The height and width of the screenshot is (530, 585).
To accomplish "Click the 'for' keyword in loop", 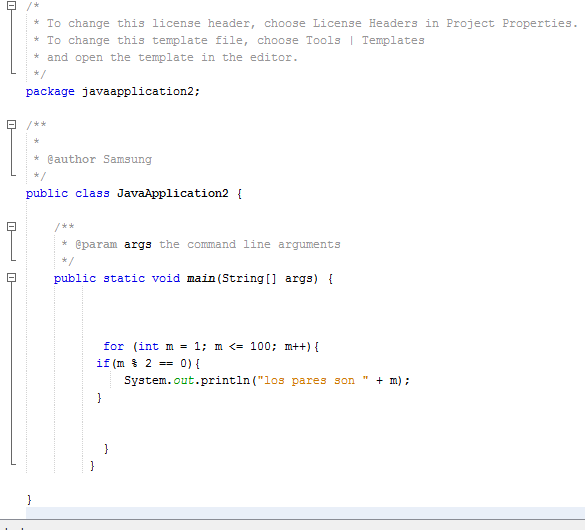I will [113, 346].
